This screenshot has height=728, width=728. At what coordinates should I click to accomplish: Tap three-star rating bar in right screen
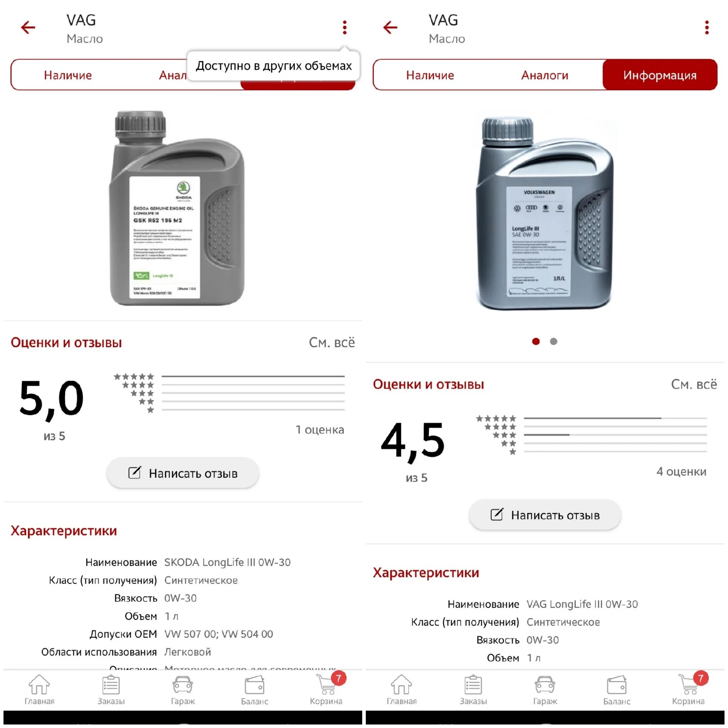(615, 435)
